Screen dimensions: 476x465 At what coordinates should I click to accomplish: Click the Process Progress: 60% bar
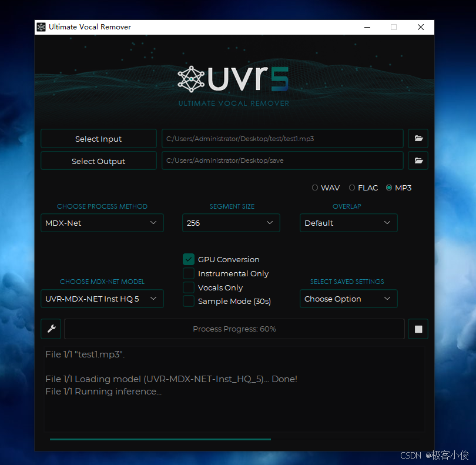coord(234,329)
